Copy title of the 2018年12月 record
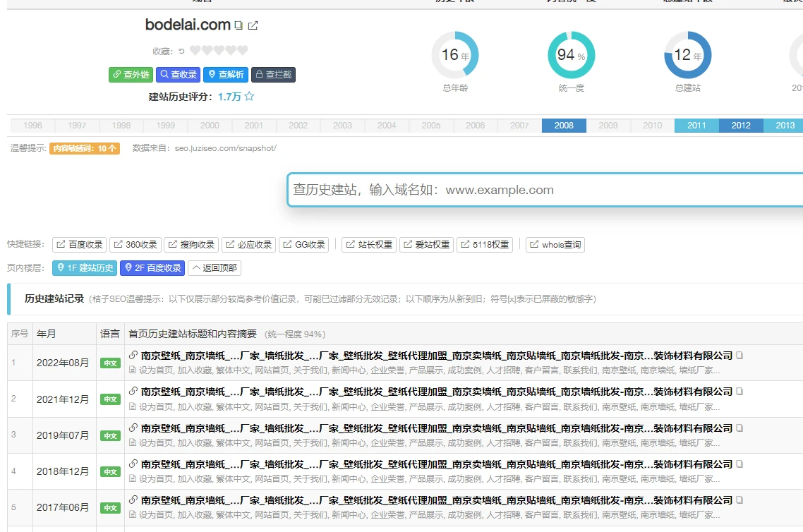The height and width of the screenshot is (532, 803). point(739,464)
